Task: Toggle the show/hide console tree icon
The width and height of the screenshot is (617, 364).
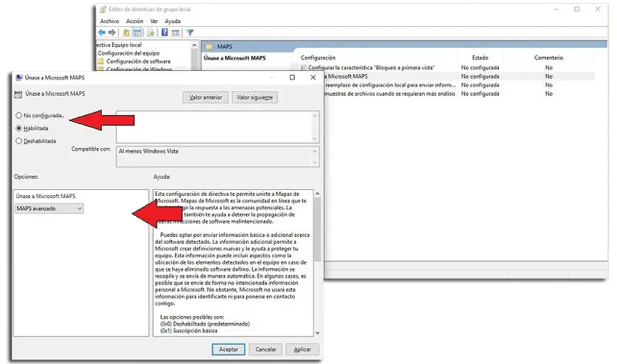Action: pyautogui.click(x=137, y=32)
